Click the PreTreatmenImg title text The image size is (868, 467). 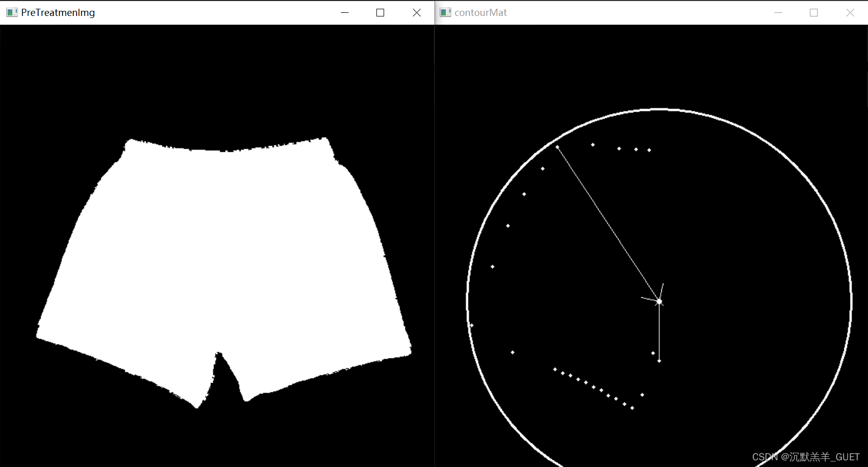[x=58, y=12]
